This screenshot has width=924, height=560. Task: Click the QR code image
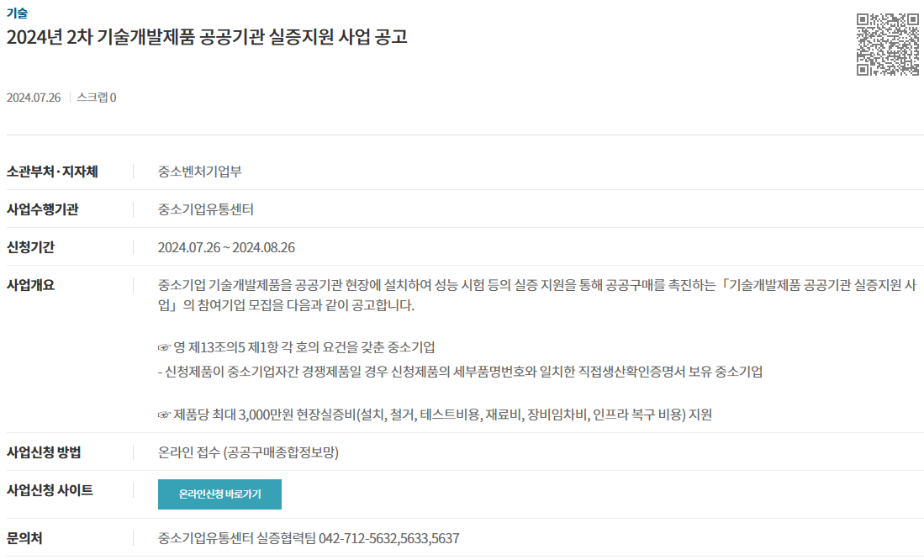point(888,45)
